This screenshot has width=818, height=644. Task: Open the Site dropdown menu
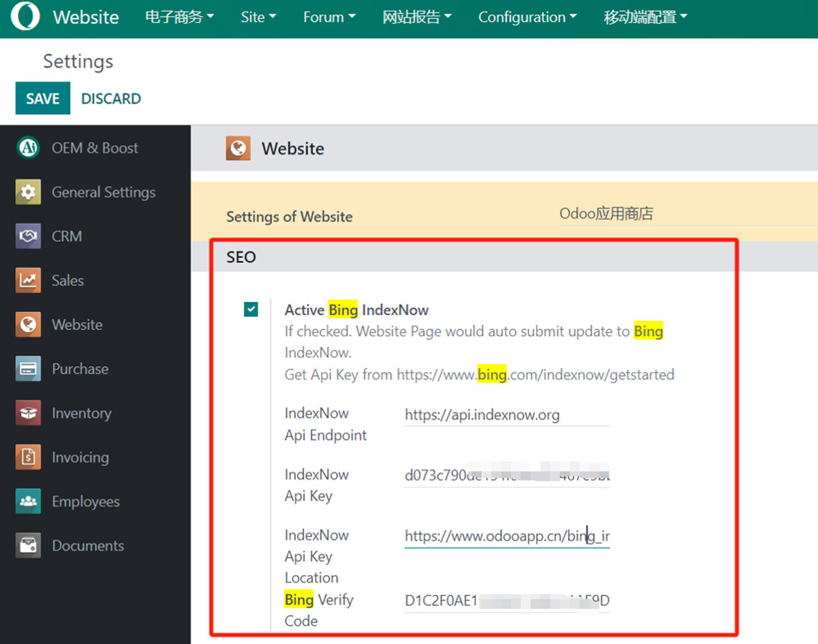(258, 17)
